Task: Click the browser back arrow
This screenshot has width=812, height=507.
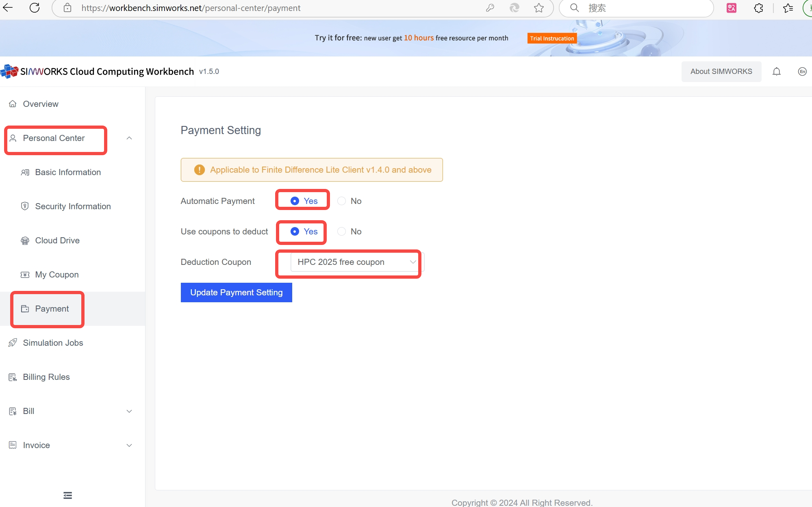Action: tap(8, 8)
